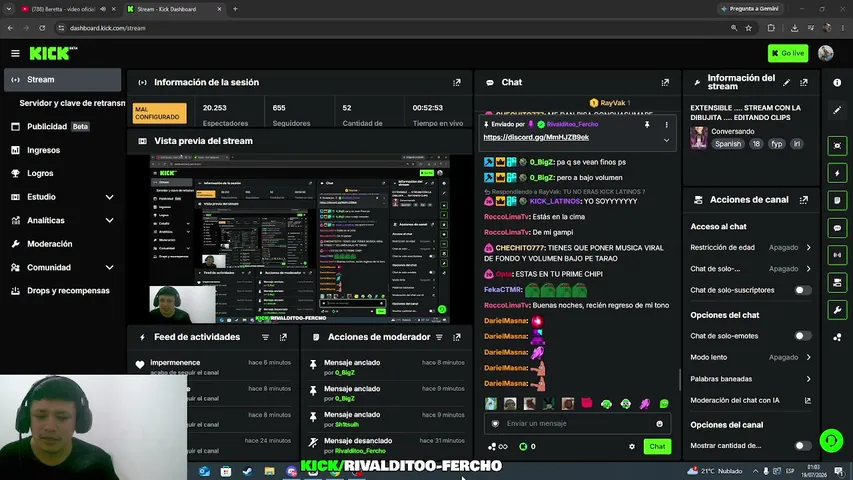The height and width of the screenshot is (480, 853).
Task: Toggle moderator actions widget in right rail
Action: pyautogui.click(x=837, y=200)
